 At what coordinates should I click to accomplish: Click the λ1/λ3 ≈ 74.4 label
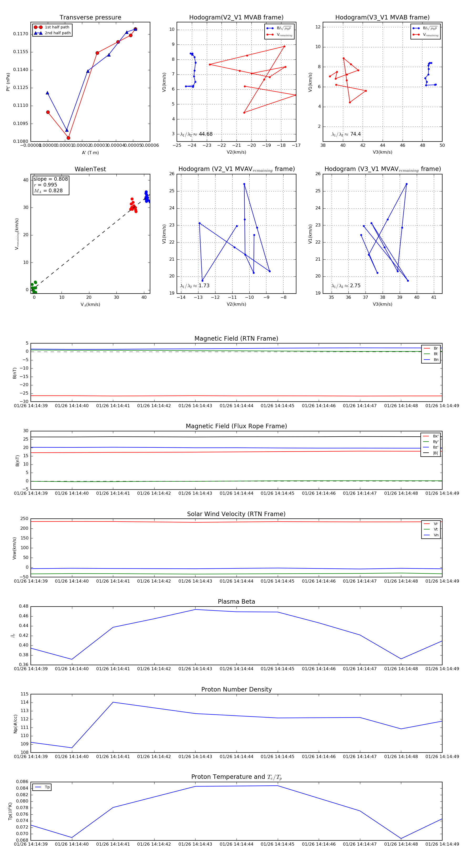tap(346, 134)
